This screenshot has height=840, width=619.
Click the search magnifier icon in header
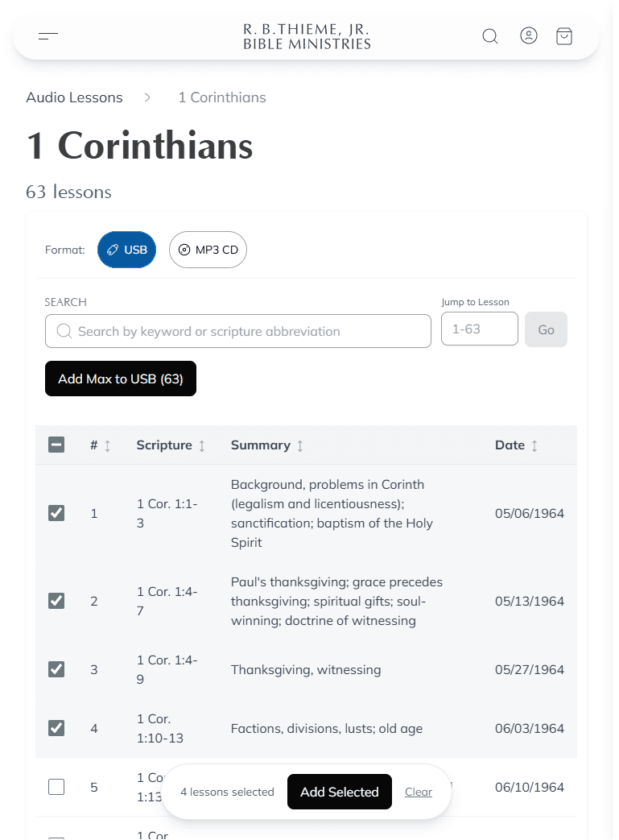tap(490, 35)
